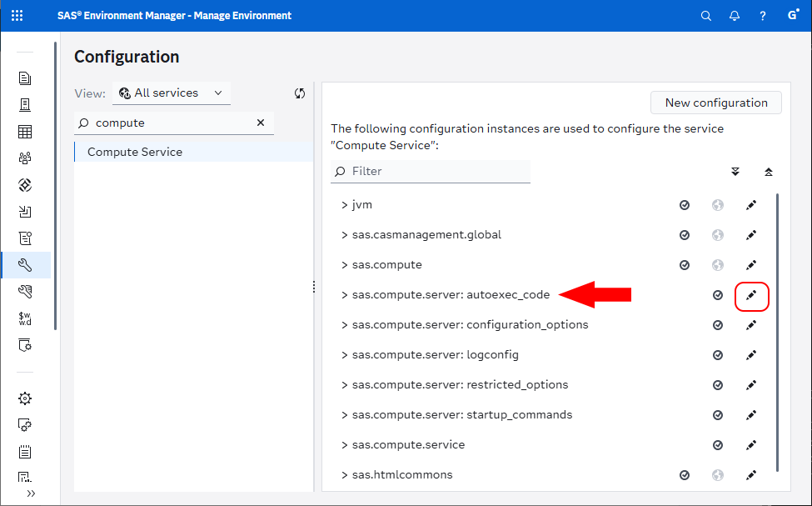The image size is (812, 506).
Task: Open the View All services dropdown
Action: (172, 93)
